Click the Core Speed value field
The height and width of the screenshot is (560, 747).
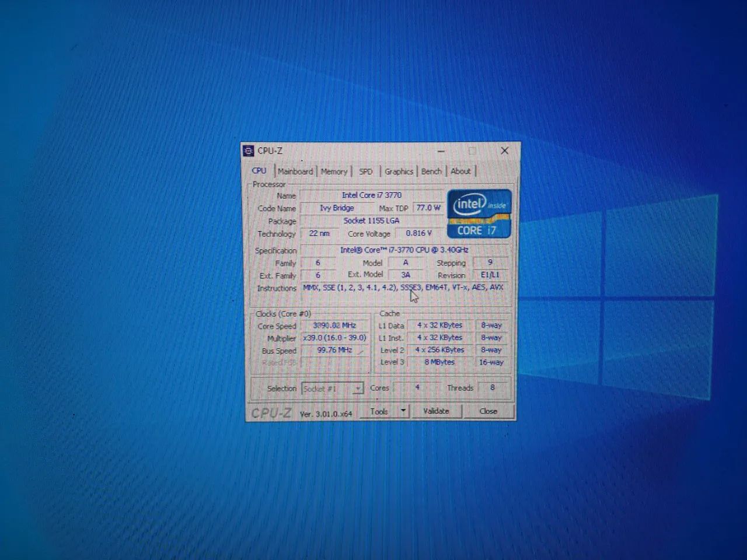[335, 325]
